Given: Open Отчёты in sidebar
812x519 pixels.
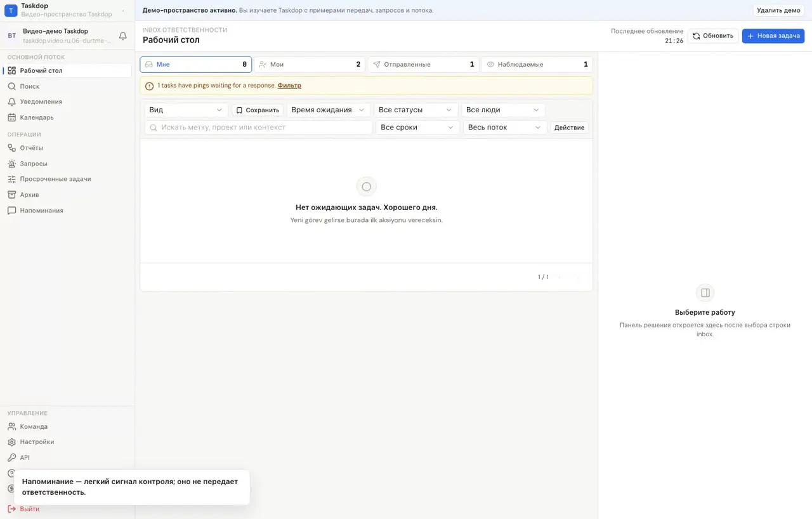Looking at the screenshot, I should 67,148.
